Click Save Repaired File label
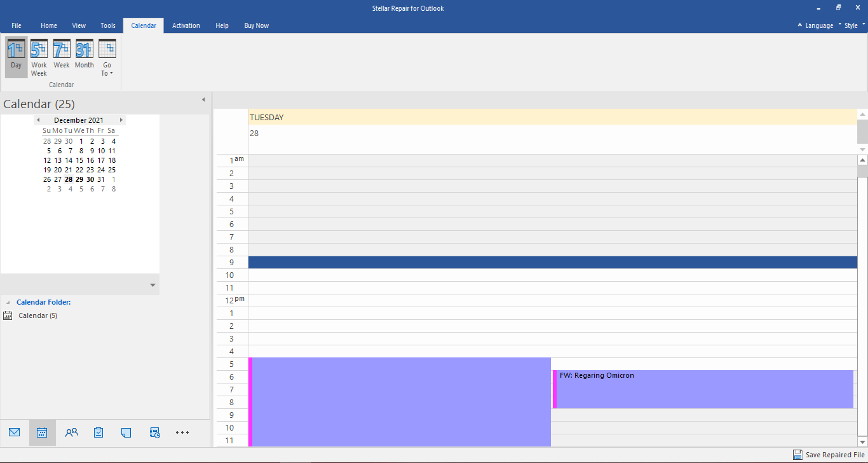The image size is (868, 463). (x=835, y=455)
